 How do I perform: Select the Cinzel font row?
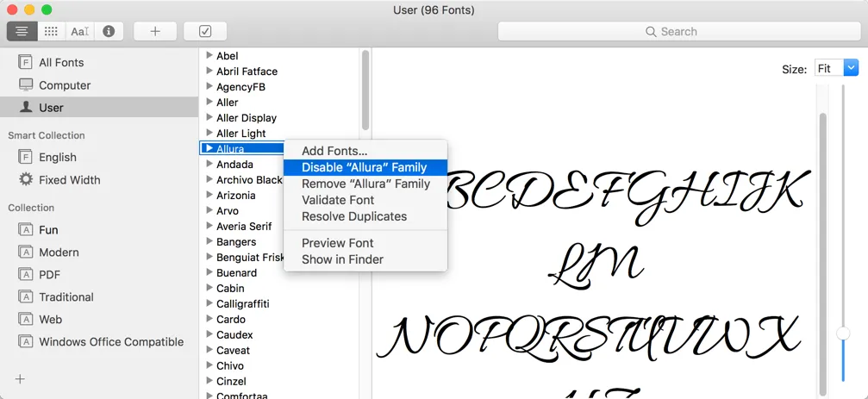[279, 381]
